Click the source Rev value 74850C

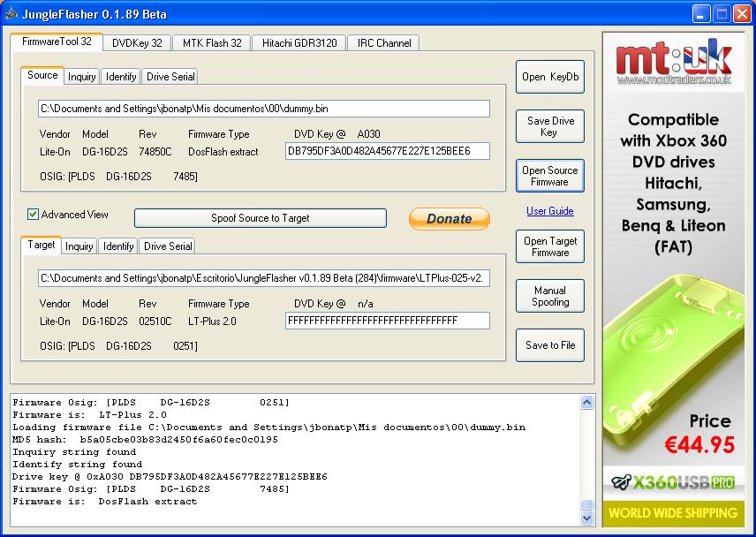[x=155, y=152]
